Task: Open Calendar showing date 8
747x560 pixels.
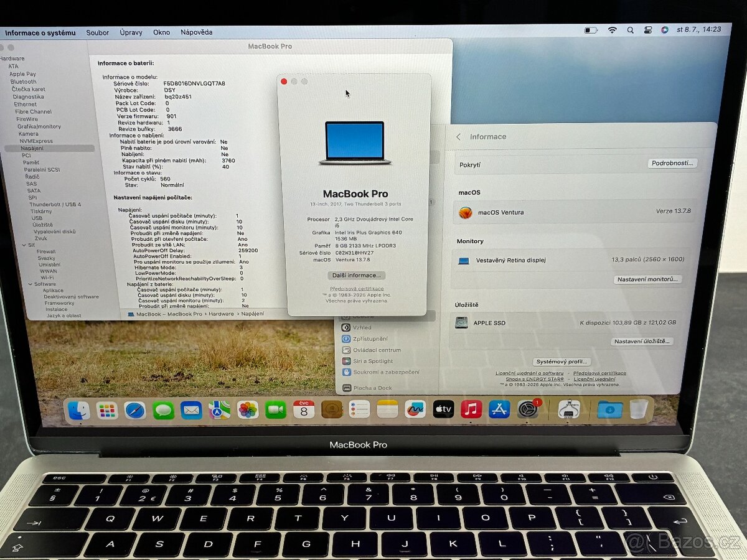Action: 304,409
